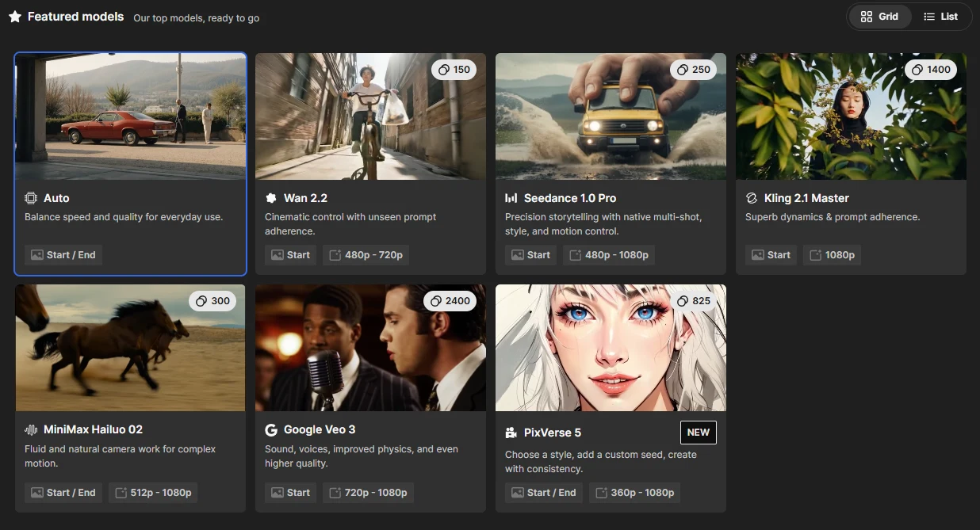The height and width of the screenshot is (530, 980).
Task: Click the Start / End tag on Auto card
Action: click(x=63, y=255)
